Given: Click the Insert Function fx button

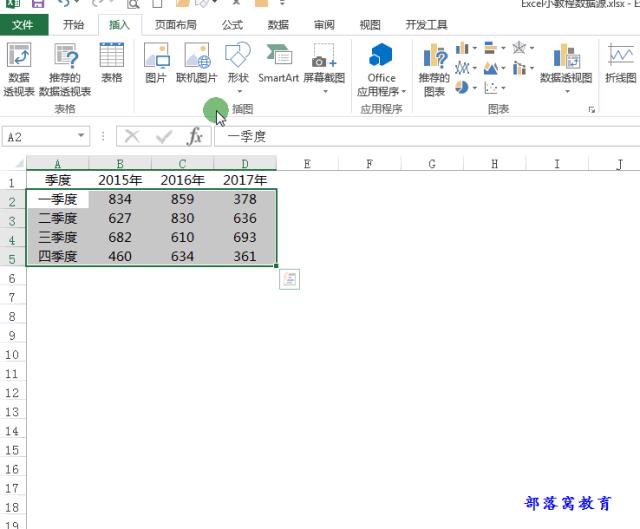Looking at the screenshot, I should pyautogui.click(x=195, y=136).
